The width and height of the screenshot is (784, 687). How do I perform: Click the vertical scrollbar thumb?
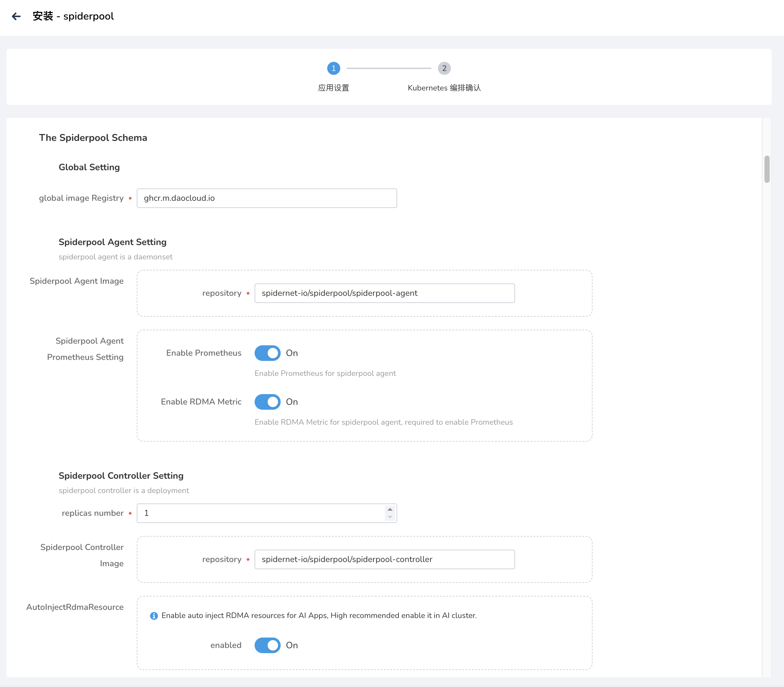767,169
